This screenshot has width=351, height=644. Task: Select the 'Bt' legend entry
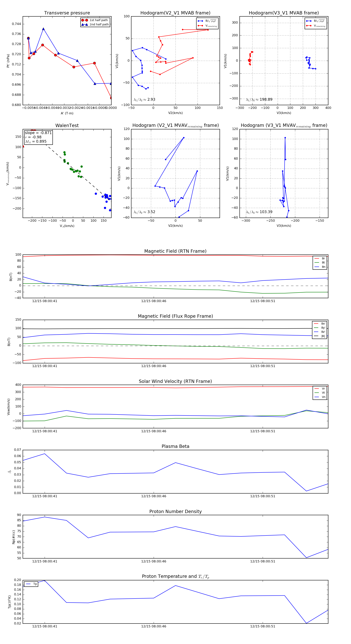pyautogui.click(x=320, y=263)
